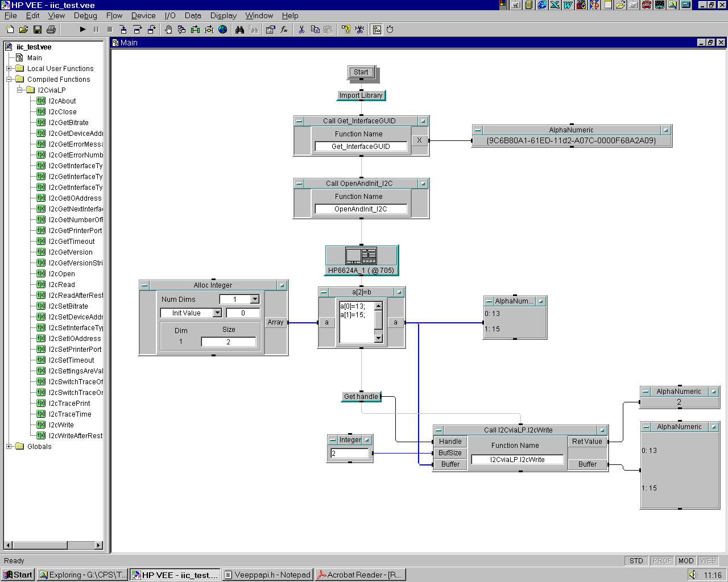Toggle the STD status bar indicator
Viewport: 728px width, 582px height.
(636, 561)
